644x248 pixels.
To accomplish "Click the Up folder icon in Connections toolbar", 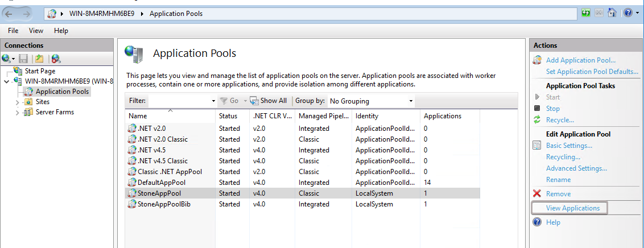I will click(39, 59).
